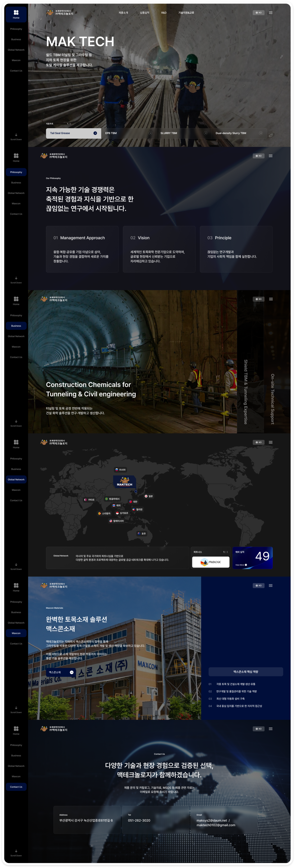The height and width of the screenshot is (868, 295).
Task: Expand the 맥스콘소재 핵심 역량 panel header
Action: 246,672
